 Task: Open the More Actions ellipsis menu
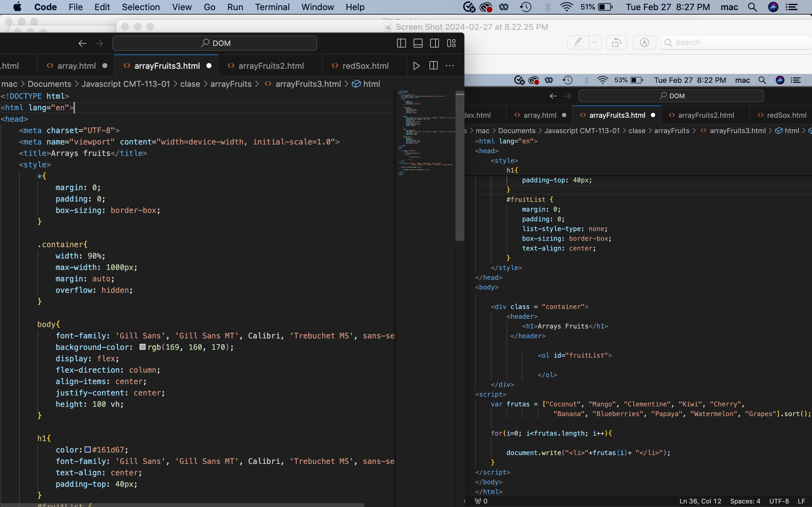tap(450, 66)
